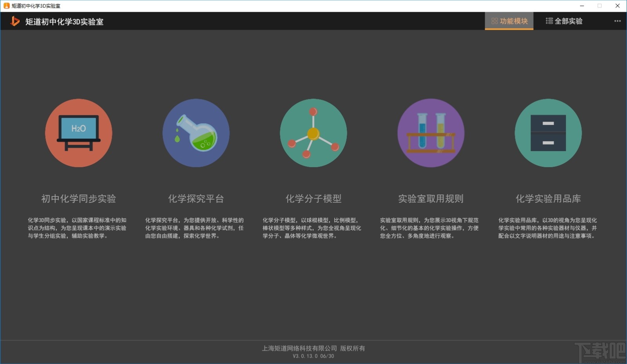The width and height of the screenshot is (627, 364).
Task: Click the orange app logo in header
Action: pos(15,21)
